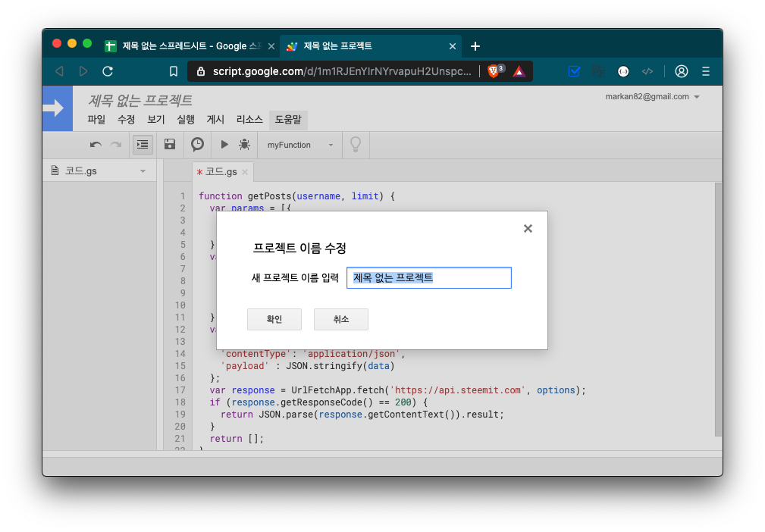Screen dimensions: 765x532
Task: Expand the 코드.gs file options arrow
Action: (143, 171)
